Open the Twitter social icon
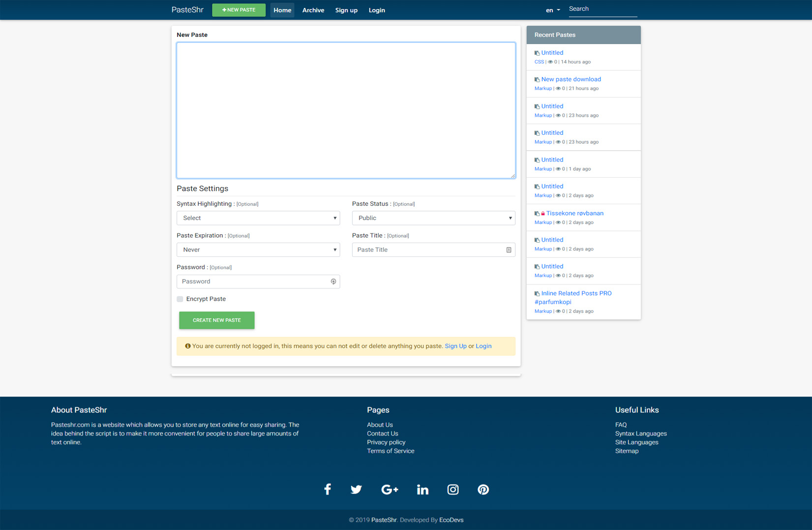The height and width of the screenshot is (530, 812). pos(356,489)
